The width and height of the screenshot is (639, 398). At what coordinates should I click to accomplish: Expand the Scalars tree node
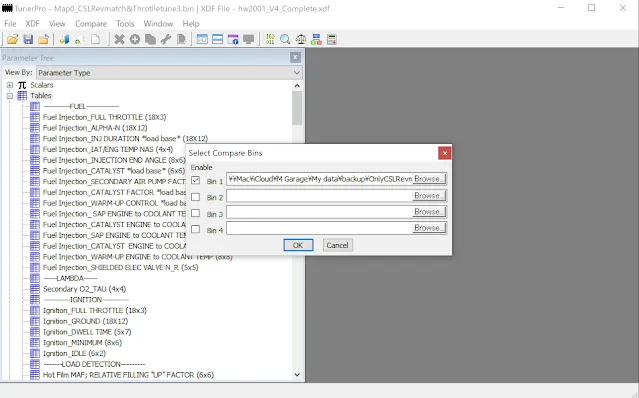click(x=10, y=85)
